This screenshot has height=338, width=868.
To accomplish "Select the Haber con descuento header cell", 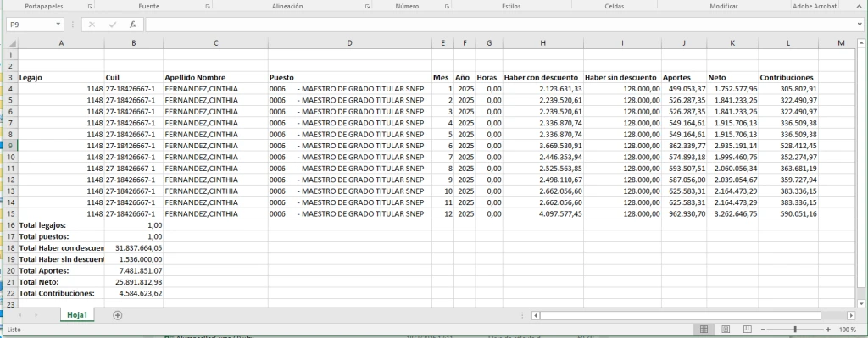I will coord(543,77).
